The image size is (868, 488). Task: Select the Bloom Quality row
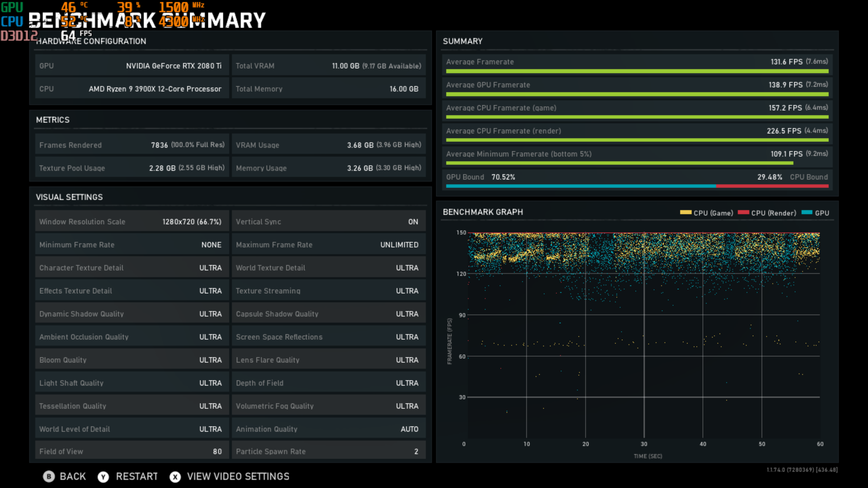[x=132, y=360]
